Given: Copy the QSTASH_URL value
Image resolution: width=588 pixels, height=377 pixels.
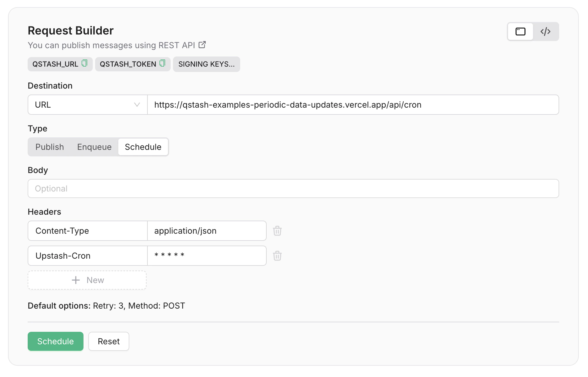Looking at the screenshot, I should pyautogui.click(x=84, y=63).
